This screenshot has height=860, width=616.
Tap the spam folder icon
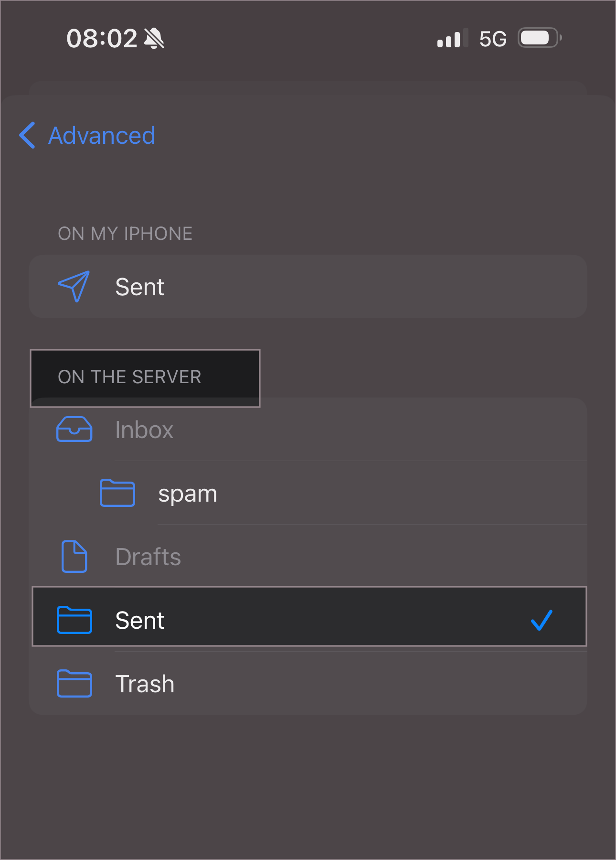tap(117, 493)
